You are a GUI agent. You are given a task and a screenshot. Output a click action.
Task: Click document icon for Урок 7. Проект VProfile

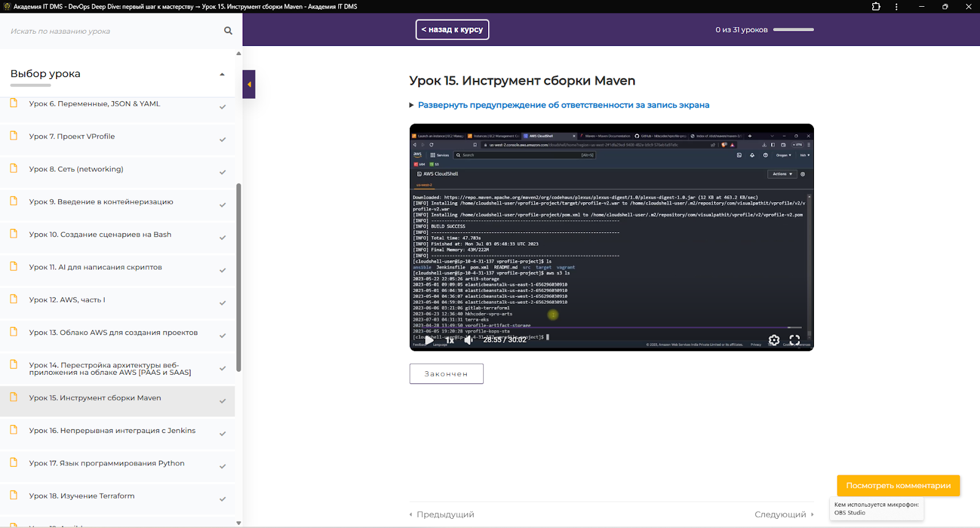(13, 135)
